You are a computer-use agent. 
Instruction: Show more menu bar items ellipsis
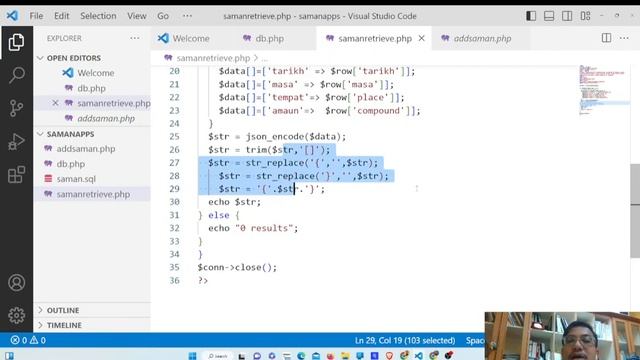[187, 16]
